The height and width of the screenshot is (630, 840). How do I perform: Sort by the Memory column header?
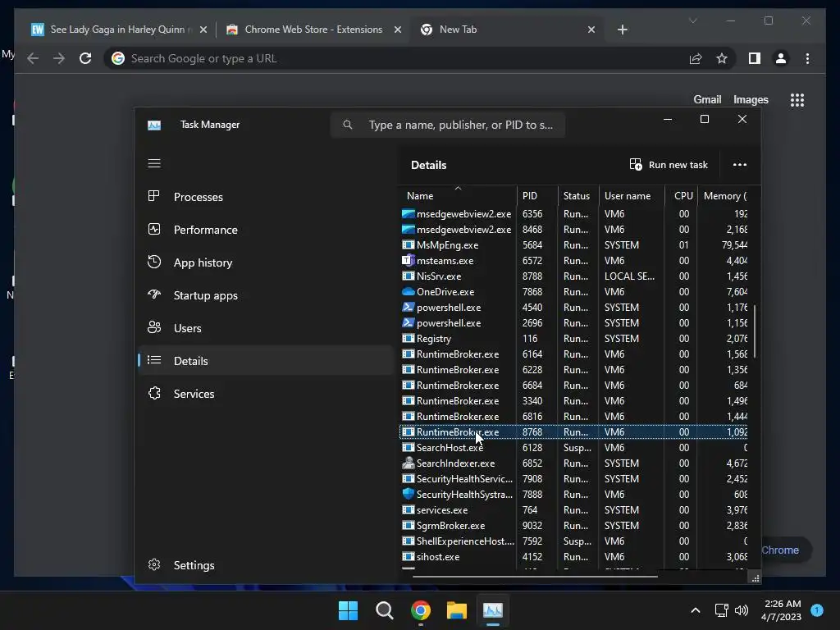(x=725, y=196)
